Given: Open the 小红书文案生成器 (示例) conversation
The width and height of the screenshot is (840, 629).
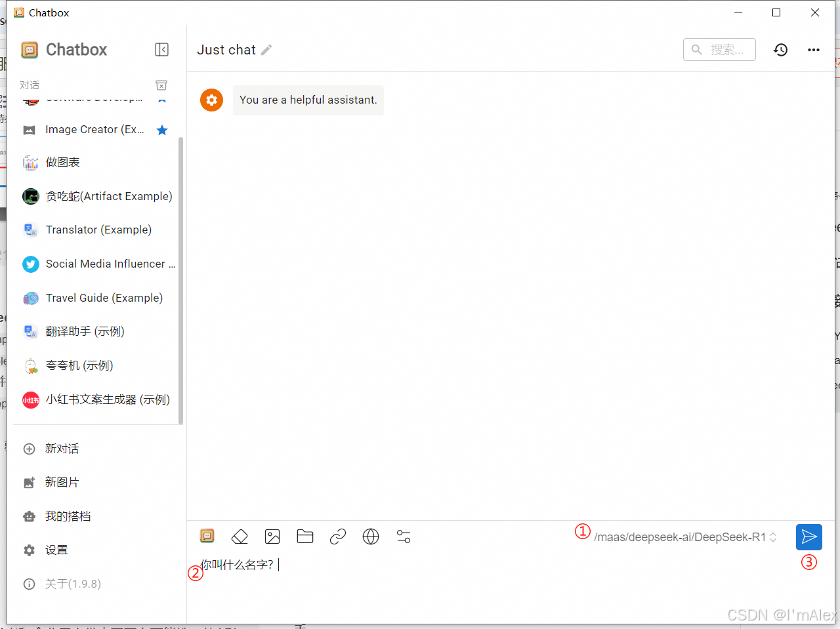Looking at the screenshot, I should [x=96, y=399].
